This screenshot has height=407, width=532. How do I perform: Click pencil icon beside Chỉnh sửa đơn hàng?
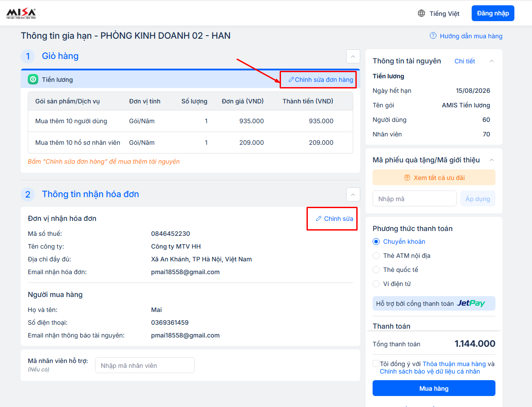(x=291, y=80)
